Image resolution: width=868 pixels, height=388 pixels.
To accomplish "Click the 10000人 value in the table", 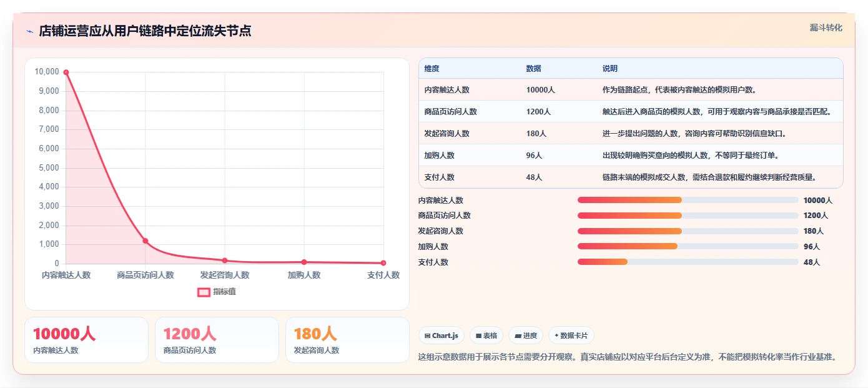I will [541, 90].
